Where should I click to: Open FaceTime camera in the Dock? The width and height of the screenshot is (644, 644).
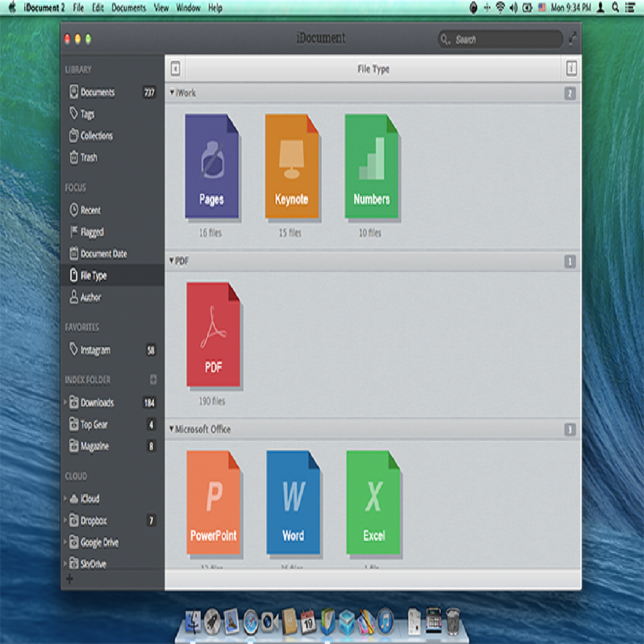(270, 621)
